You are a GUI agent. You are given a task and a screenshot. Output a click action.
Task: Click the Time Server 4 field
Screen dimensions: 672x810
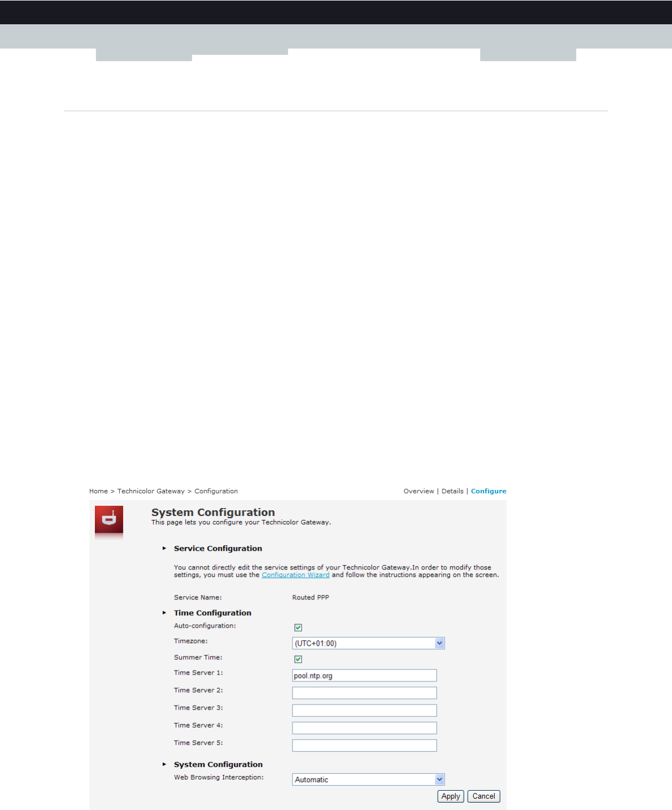pos(364,728)
